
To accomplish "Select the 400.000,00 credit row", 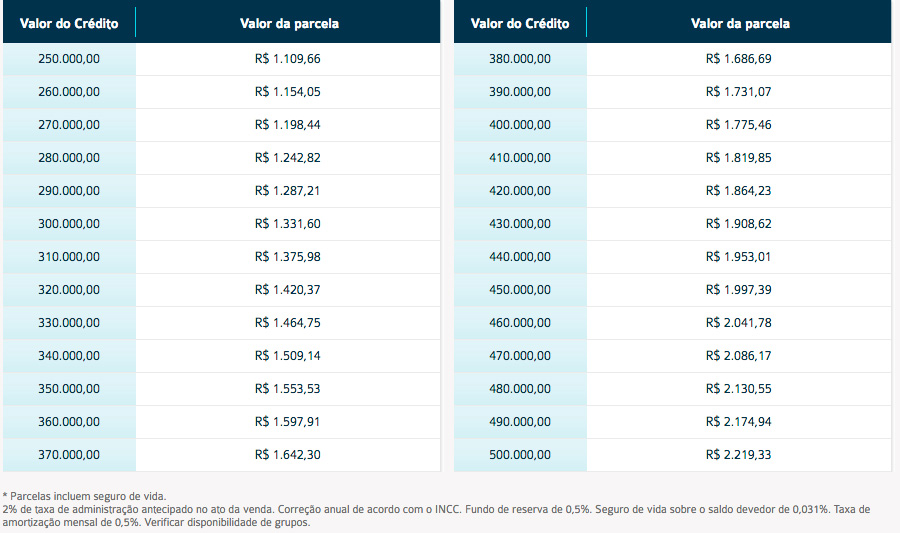I will pyautogui.click(x=673, y=125).
